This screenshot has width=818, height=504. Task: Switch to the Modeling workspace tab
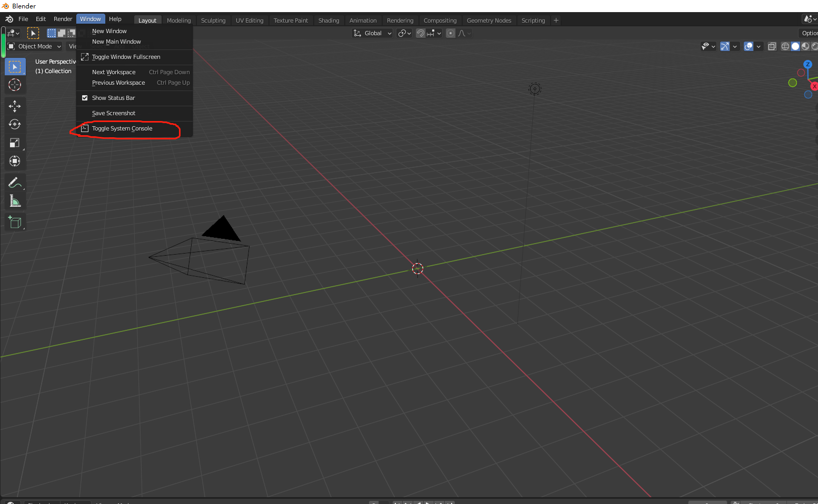coord(178,20)
